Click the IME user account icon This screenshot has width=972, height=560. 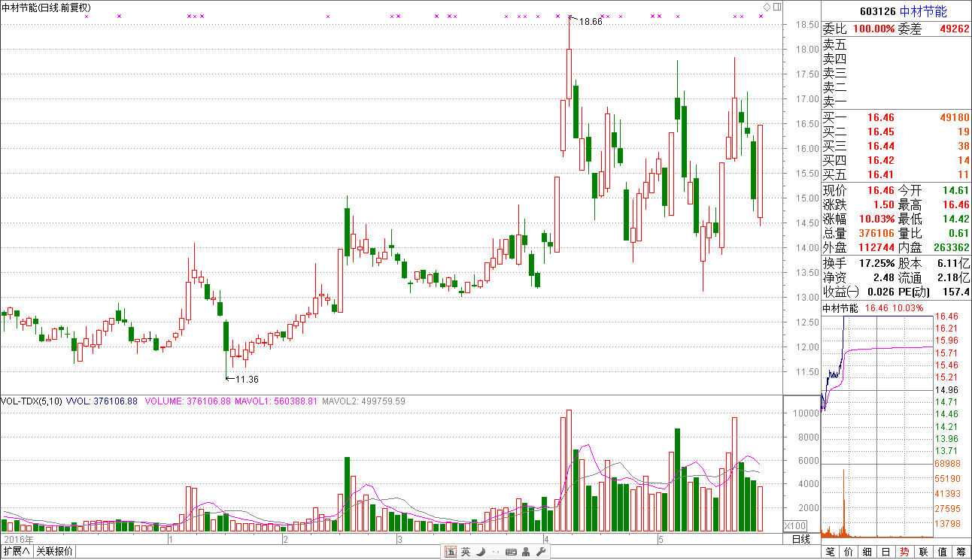coord(526,552)
